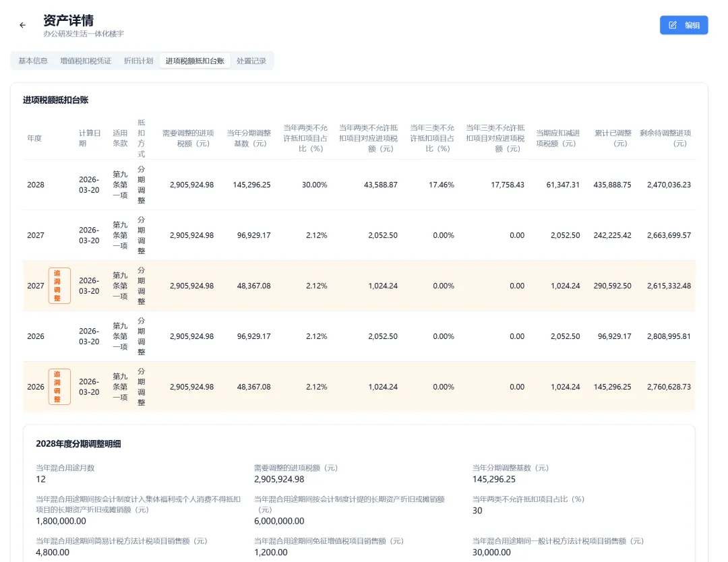
Task: Click the 累计已调整 column header
Action: (x=613, y=138)
